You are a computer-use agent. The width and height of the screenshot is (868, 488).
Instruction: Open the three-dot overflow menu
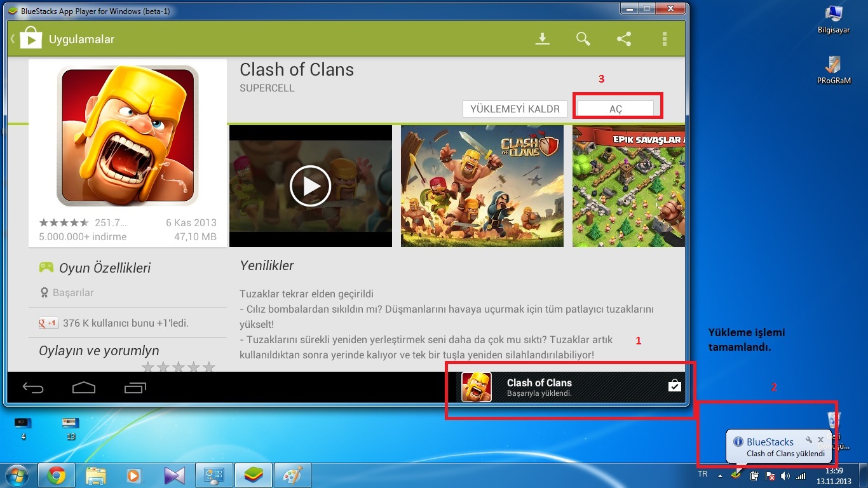coord(665,39)
